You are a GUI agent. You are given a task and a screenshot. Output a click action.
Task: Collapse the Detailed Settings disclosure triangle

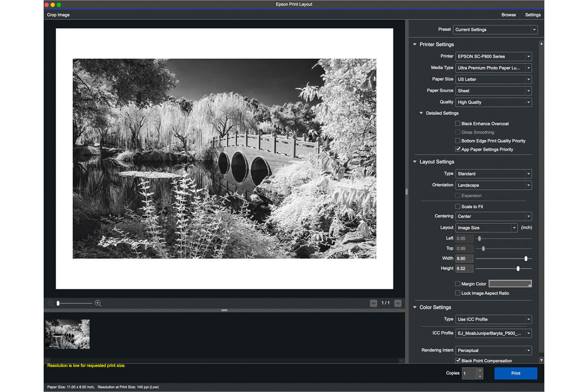tap(421, 113)
